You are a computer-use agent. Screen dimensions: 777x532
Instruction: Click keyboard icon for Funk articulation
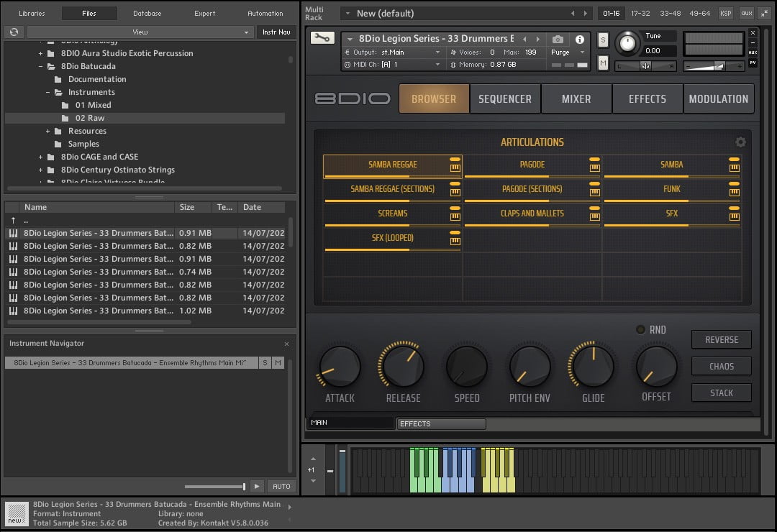[735, 192]
